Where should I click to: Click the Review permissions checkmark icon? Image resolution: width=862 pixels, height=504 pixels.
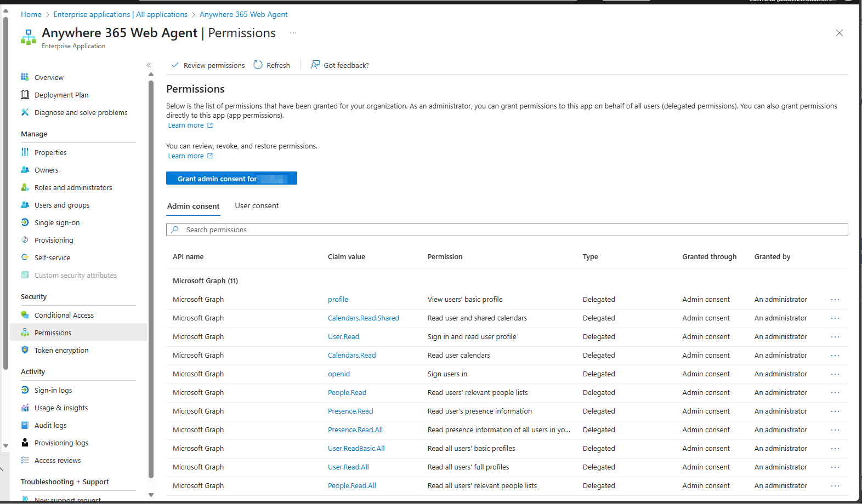click(175, 65)
